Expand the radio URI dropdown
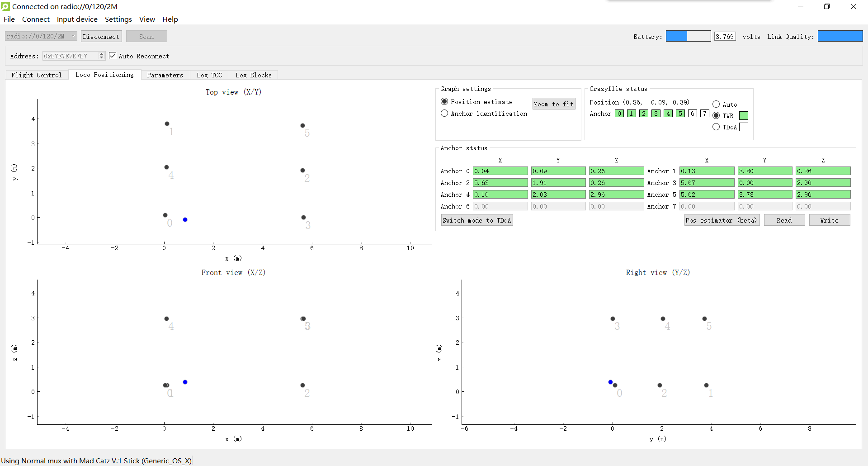The height and width of the screenshot is (466, 868). pos(73,36)
